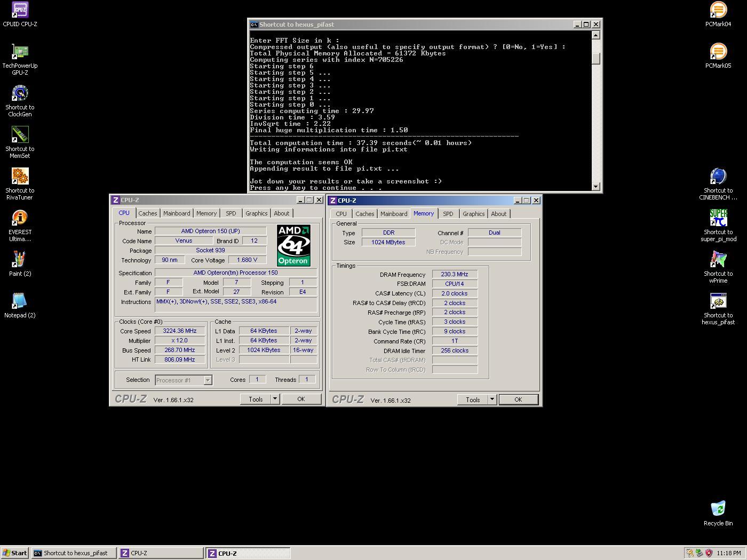Open SPD tab in left CPU-Z window
The image size is (747, 560).
[231, 213]
